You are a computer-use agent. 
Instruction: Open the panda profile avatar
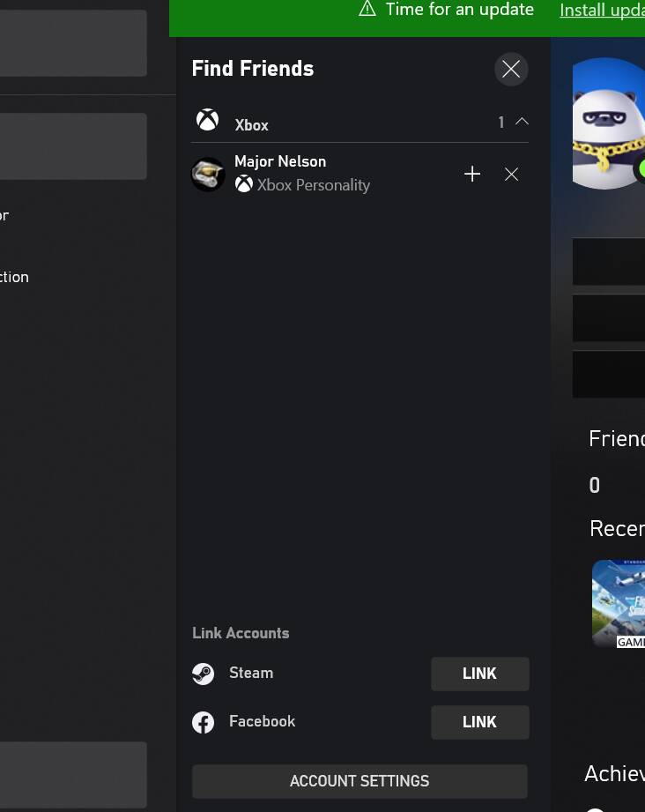tap(609, 123)
